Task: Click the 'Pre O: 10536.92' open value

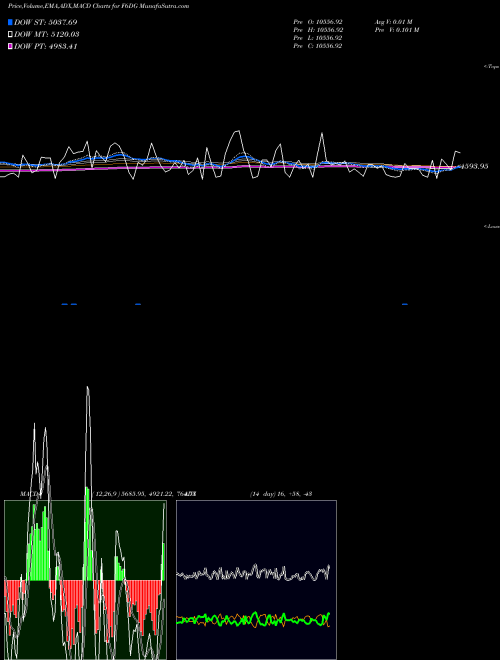Action: pyautogui.click(x=318, y=22)
